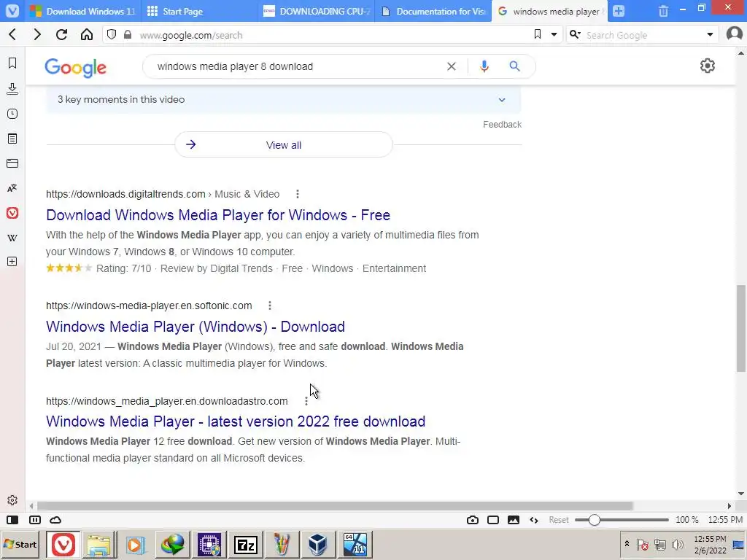Switch to DOWNLOADING CPU-Z tab

click(x=317, y=11)
